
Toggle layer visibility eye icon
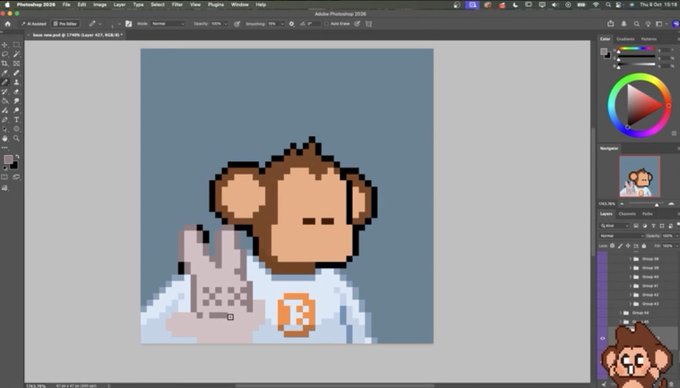click(x=602, y=338)
